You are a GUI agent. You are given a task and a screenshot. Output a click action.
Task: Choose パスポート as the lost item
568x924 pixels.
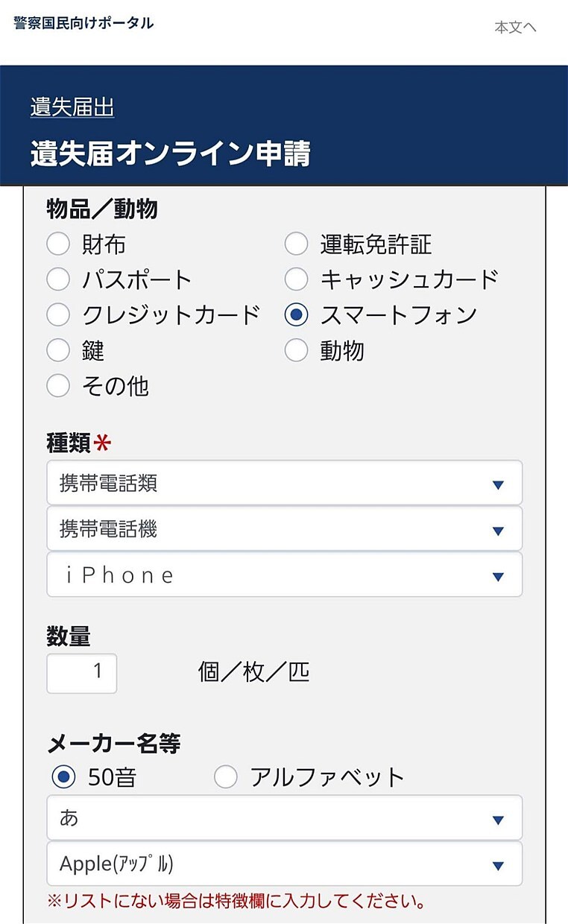click(x=58, y=279)
